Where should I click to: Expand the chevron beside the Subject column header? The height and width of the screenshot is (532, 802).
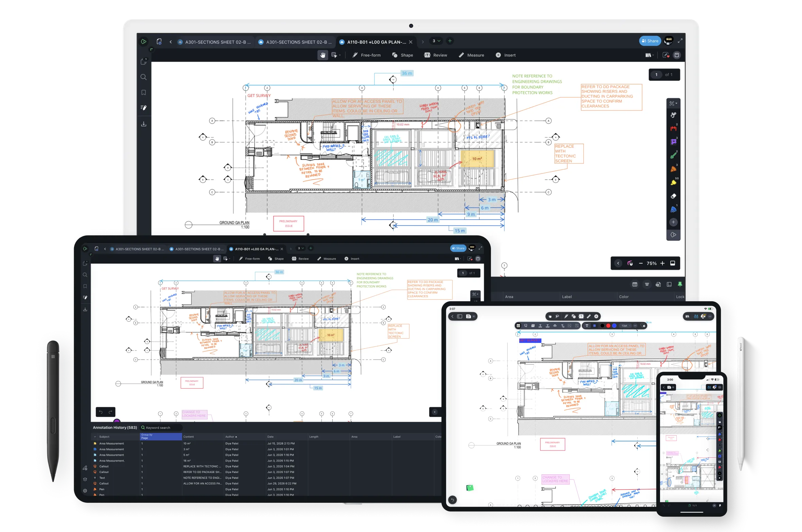point(95,437)
